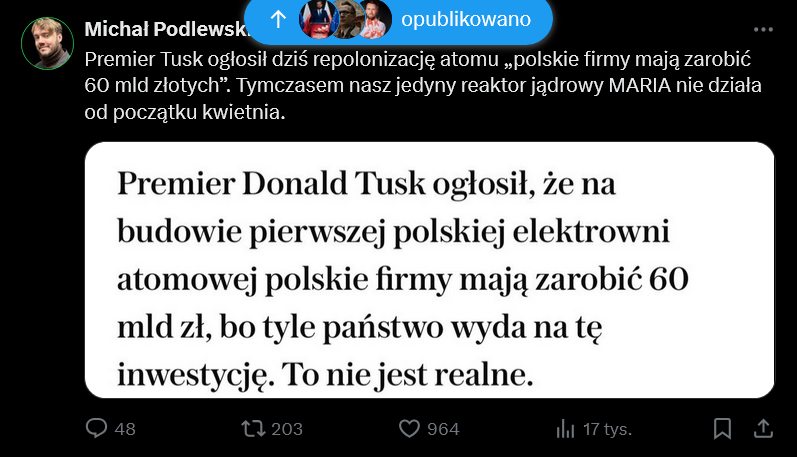Click the like count 964
This screenshot has width=797, height=457.
coord(443,429)
